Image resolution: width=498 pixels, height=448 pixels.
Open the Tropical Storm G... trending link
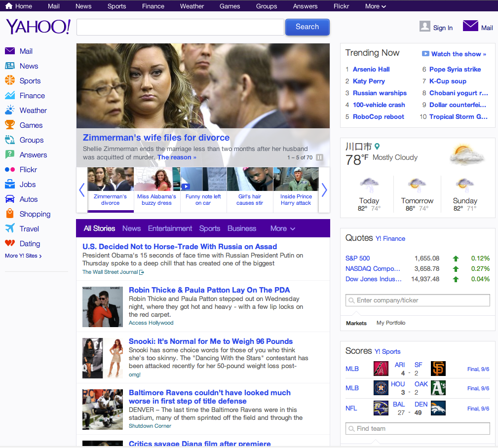point(459,116)
